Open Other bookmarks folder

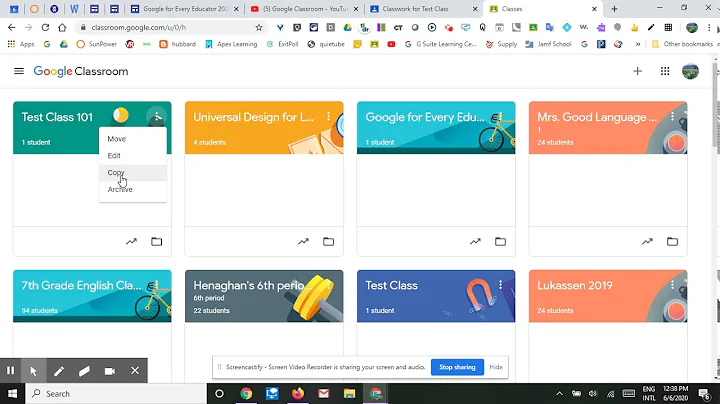682,44
